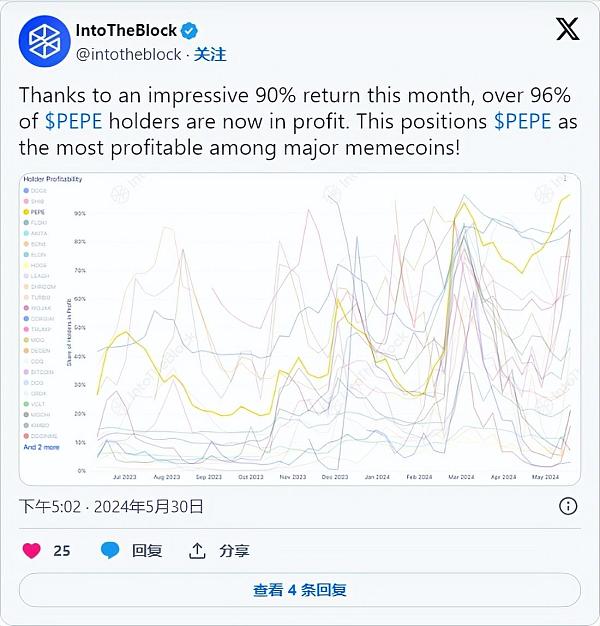The width and height of the screenshot is (600, 626).
Task: Click the reply speech bubble icon
Action: tap(110, 550)
